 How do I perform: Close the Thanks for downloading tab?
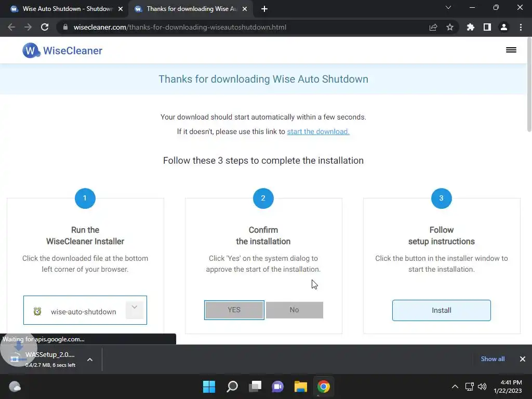(x=245, y=9)
